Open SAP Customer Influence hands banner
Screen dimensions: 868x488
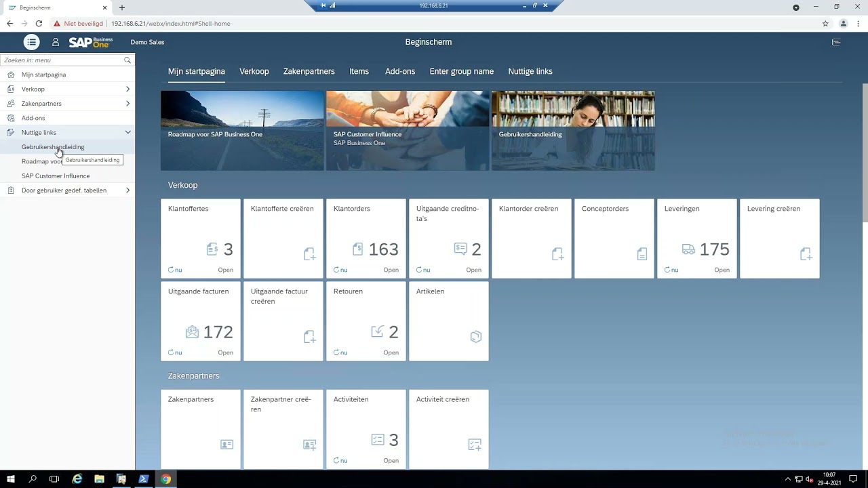408,130
